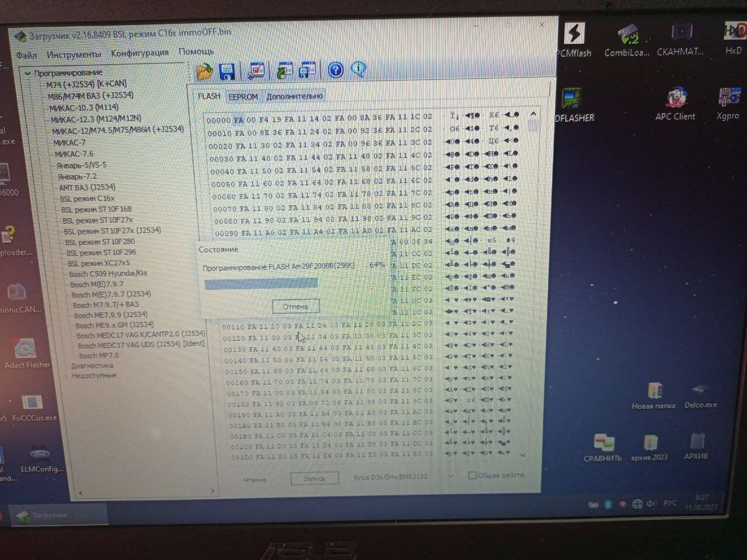The width and height of the screenshot is (747, 560).
Task: Select BSL режим C16x tree item
Action: [87, 198]
